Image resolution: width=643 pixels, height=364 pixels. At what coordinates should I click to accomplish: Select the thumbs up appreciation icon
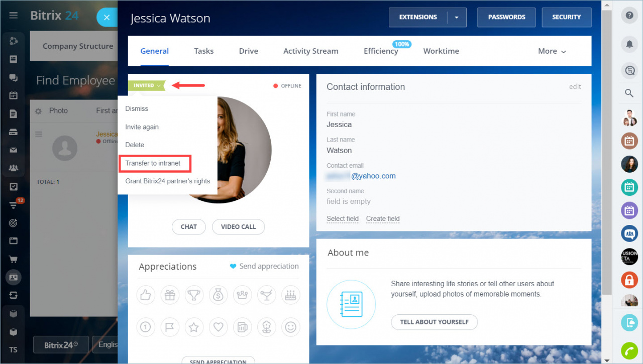click(x=146, y=295)
